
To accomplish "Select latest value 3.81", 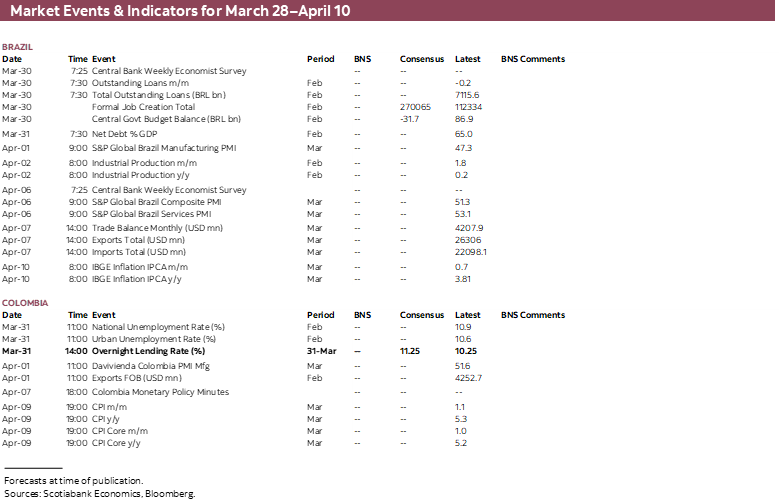I will (x=463, y=279).
